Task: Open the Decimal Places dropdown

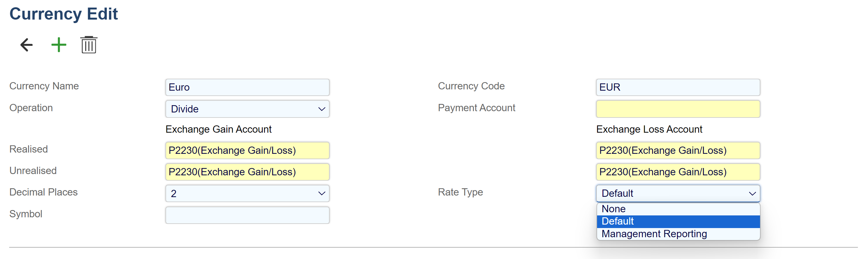Action: coord(247,194)
